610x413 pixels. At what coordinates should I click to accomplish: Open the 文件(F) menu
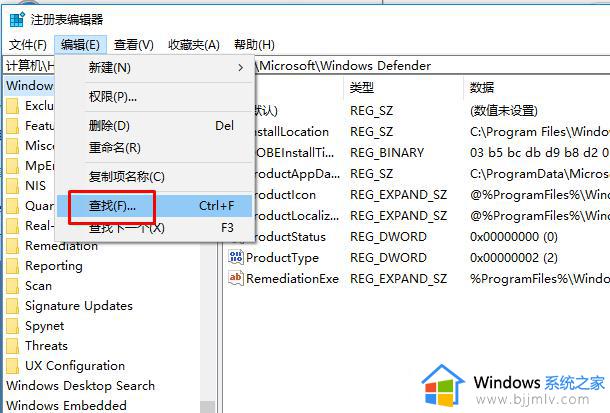28,45
